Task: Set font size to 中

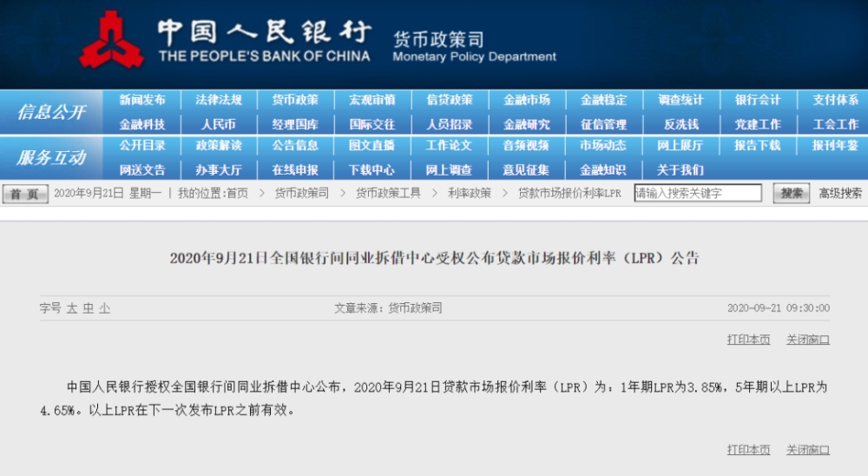Action: pyautogui.click(x=89, y=308)
